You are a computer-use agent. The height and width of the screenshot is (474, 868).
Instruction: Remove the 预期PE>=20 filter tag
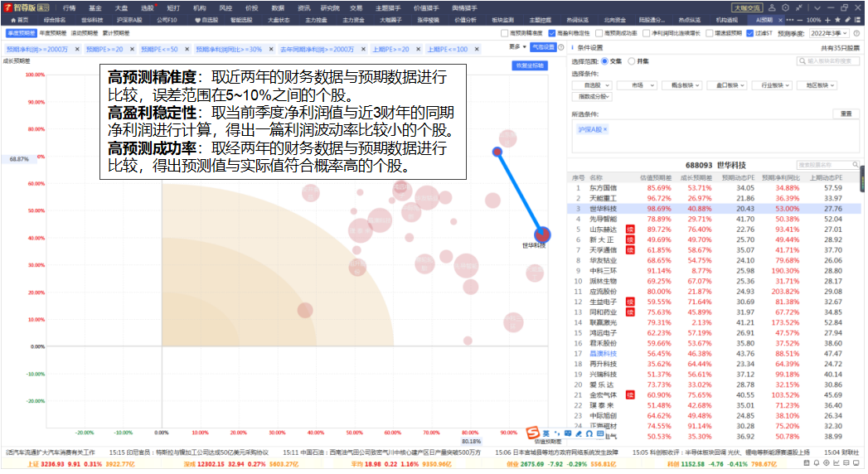[x=133, y=49]
